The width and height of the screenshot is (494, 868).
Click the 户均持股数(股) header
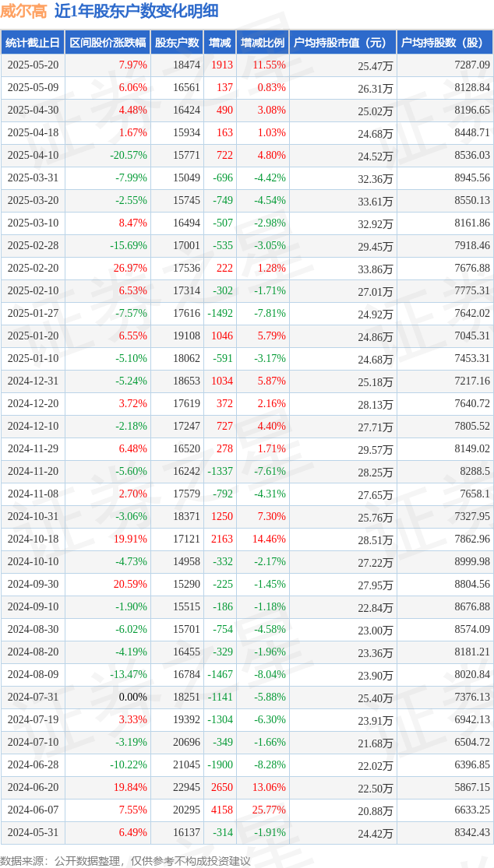click(445, 43)
